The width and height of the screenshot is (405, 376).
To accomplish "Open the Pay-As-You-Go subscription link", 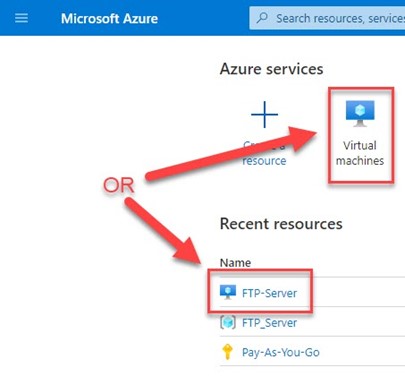I will (x=281, y=352).
